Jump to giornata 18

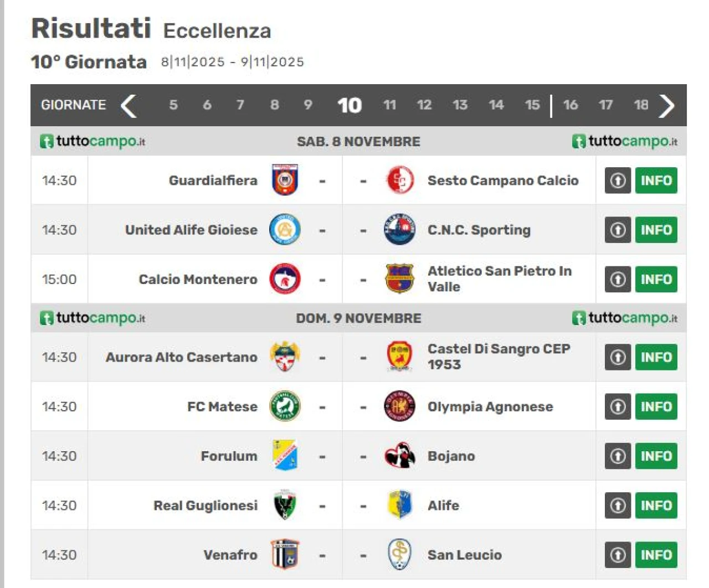coord(641,105)
